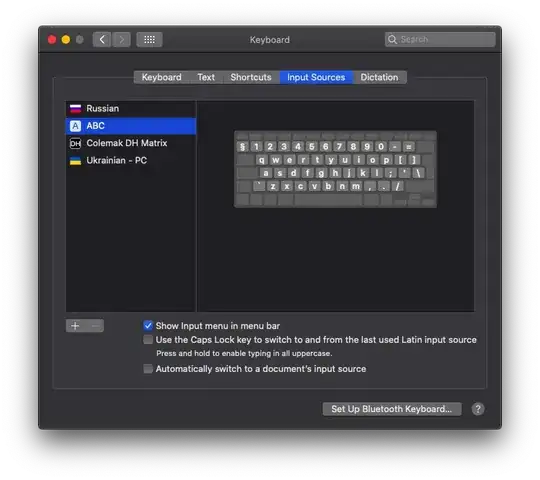This screenshot has height=480, width=540.
Task: Click the forward navigation arrow
Action: click(x=121, y=40)
